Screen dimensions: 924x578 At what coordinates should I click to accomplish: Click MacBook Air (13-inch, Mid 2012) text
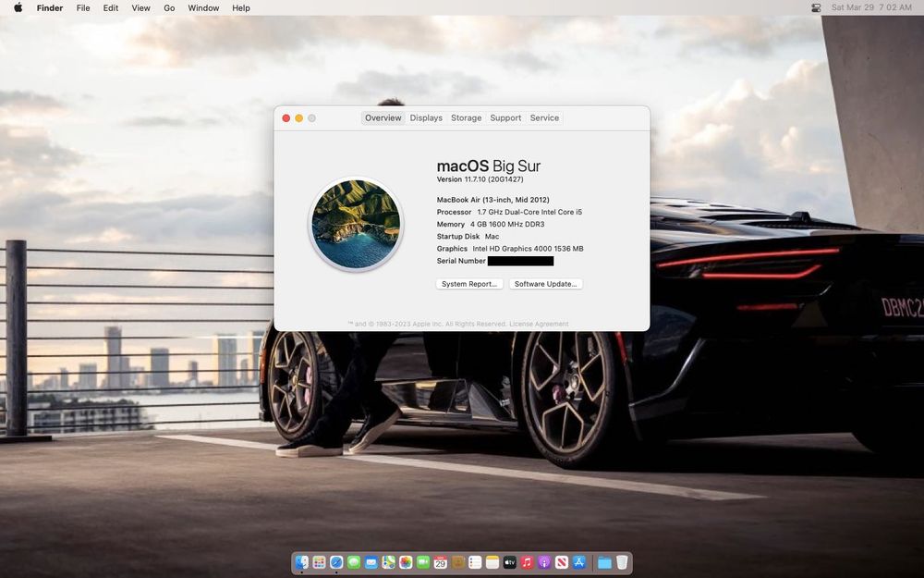[x=492, y=200]
